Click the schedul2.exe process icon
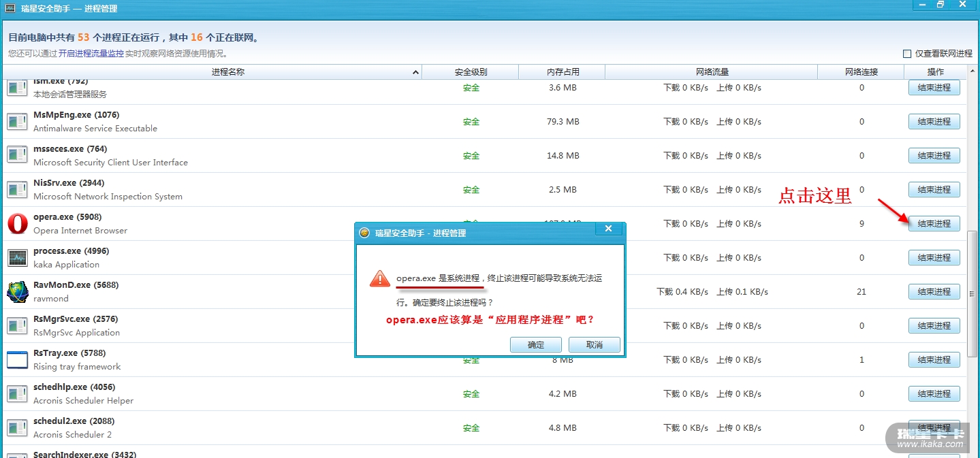This screenshot has height=458, width=980. point(17,428)
